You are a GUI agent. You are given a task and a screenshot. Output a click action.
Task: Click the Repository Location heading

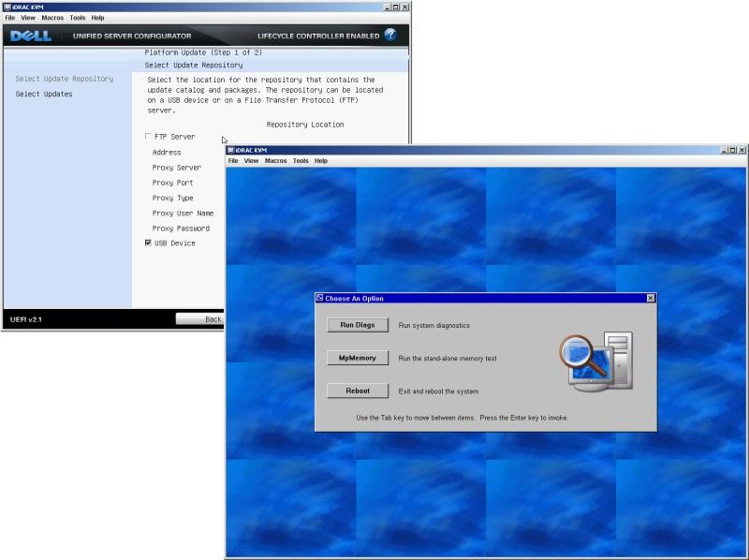(305, 125)
